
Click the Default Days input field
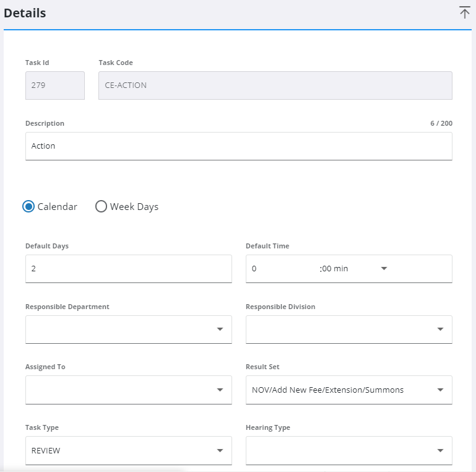(x=128, y=269)
